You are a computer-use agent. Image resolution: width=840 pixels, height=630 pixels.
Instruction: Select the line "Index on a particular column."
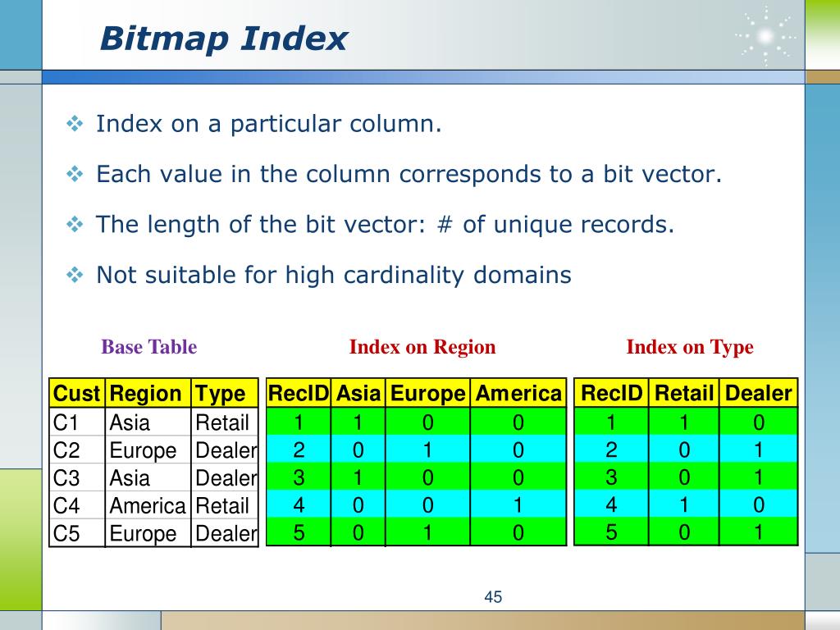pos(269,124)
